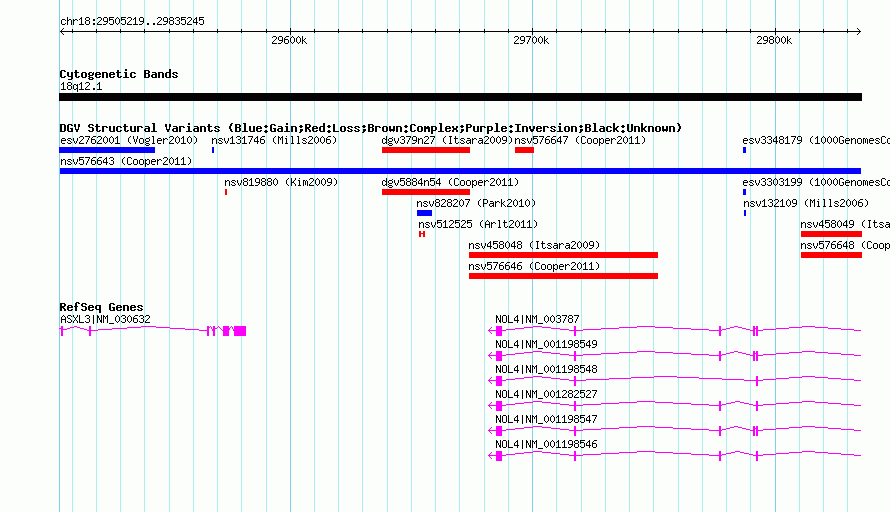Click the red nsv458048 loss bar
The width and height of the screenshot is (890, 512).
tap(563, 255)
